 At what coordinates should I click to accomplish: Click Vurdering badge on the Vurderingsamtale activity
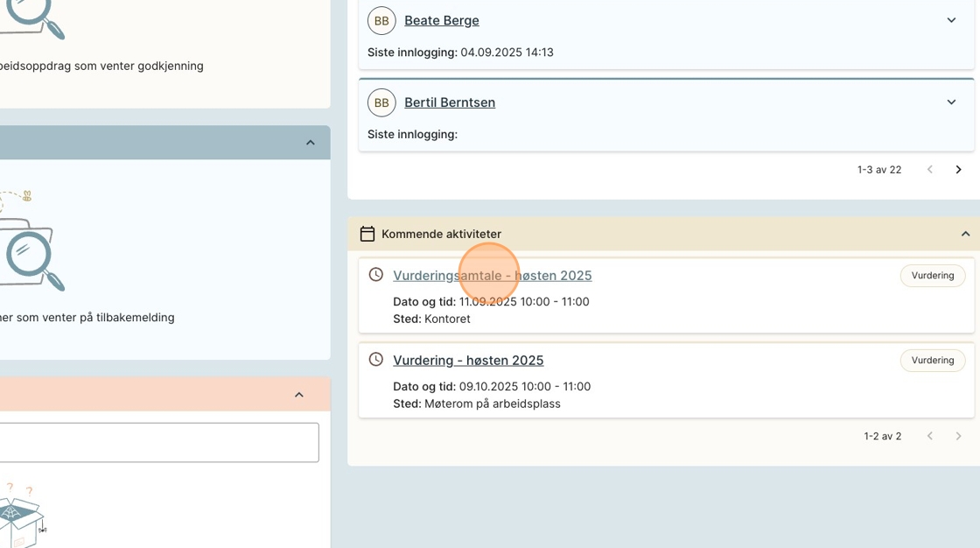point(932,276)
